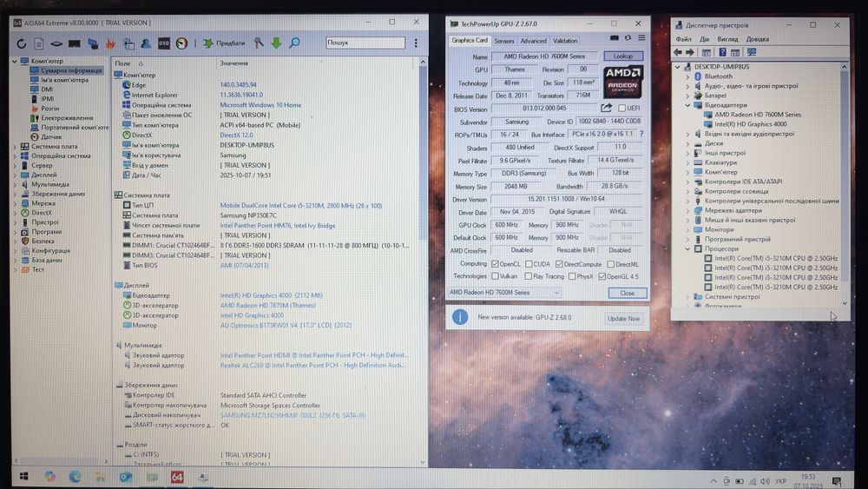Switch to the Validation tab in GPU-Z
Image resolution: width=868 pixels, height=489 pixels.
(565, 41)
